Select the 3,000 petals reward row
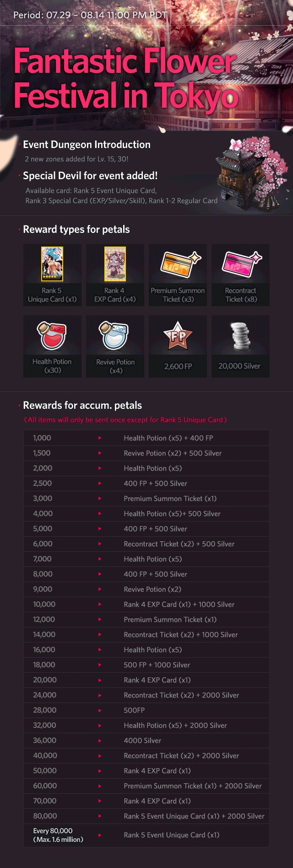 pyautogui.click(x=146, y=499)
